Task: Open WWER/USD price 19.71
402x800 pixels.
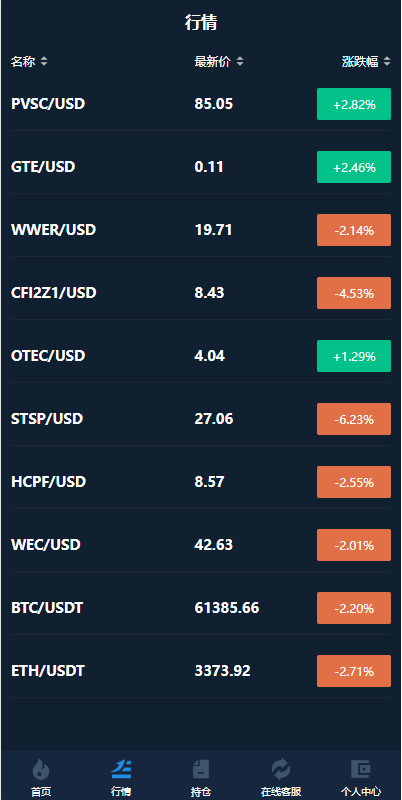Action: pyautogui.click(x=213, y=230)
